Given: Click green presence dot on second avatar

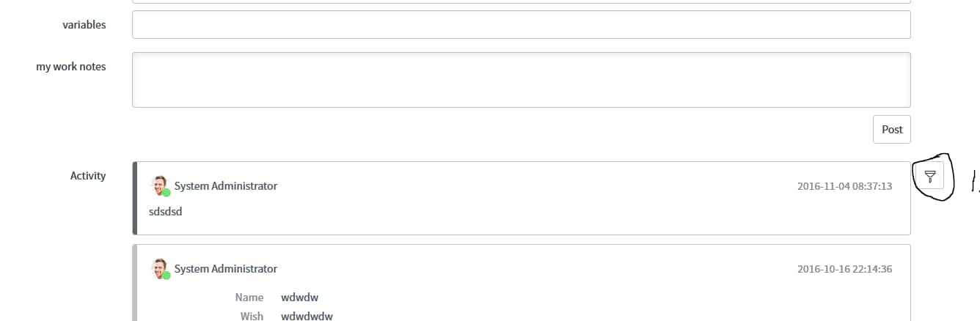Looking at the screenshot, I should point(167,276).
